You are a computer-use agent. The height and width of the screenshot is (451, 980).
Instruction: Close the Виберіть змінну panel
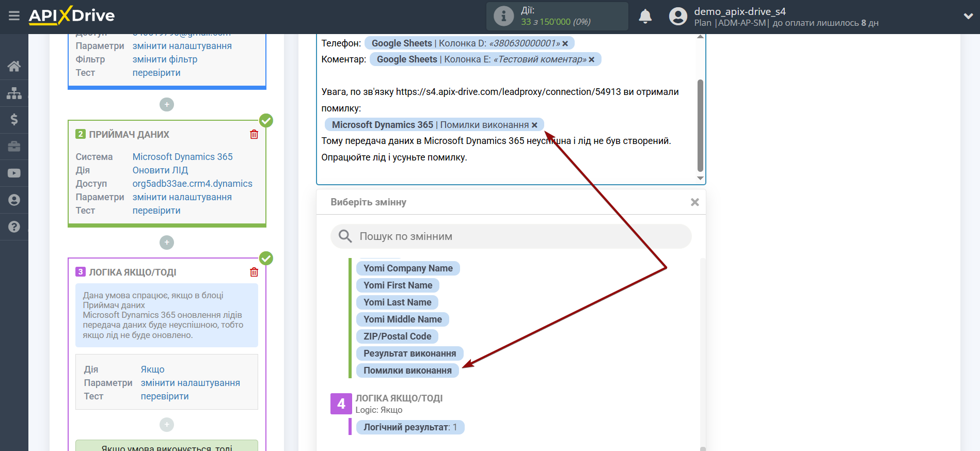[695, 202]
